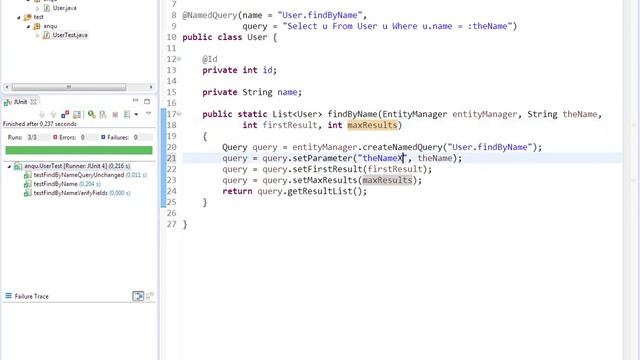
Task: Collapse anqu.UserTest test suite node
Action: click(x=9, y=166)
